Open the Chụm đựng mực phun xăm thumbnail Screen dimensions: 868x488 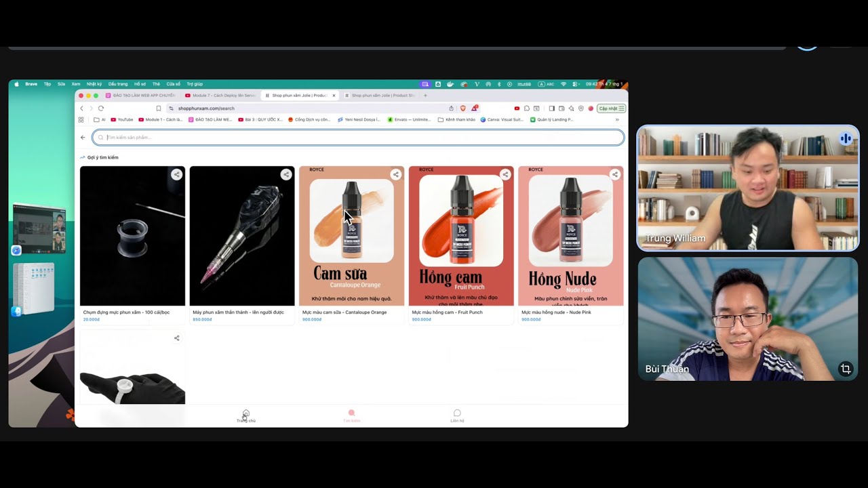click(x=132, y=236)
